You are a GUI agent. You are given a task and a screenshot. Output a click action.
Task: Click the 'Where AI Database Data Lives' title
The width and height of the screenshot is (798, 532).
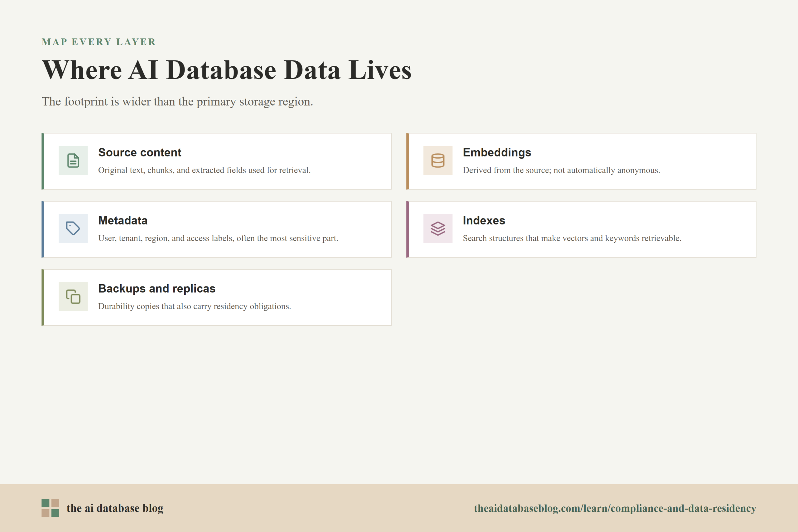coord(227,70)
